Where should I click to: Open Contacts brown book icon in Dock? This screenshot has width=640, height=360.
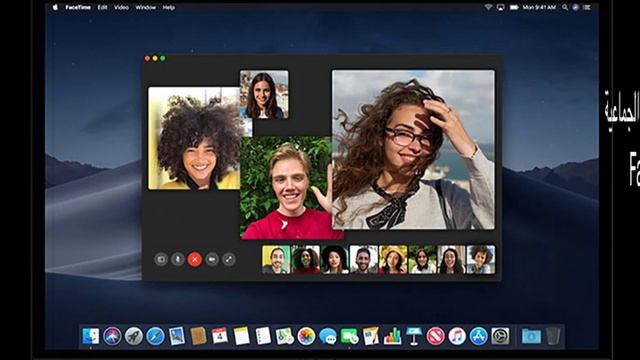tap(198, 336)
